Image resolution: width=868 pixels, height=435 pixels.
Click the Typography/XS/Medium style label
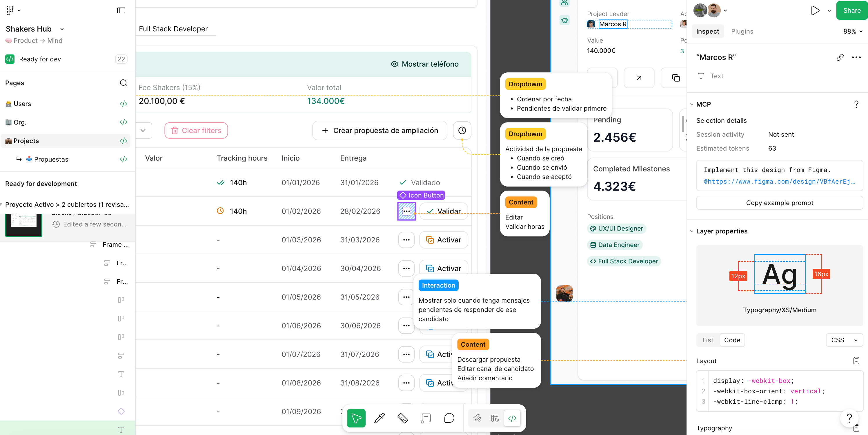[780, 310]
